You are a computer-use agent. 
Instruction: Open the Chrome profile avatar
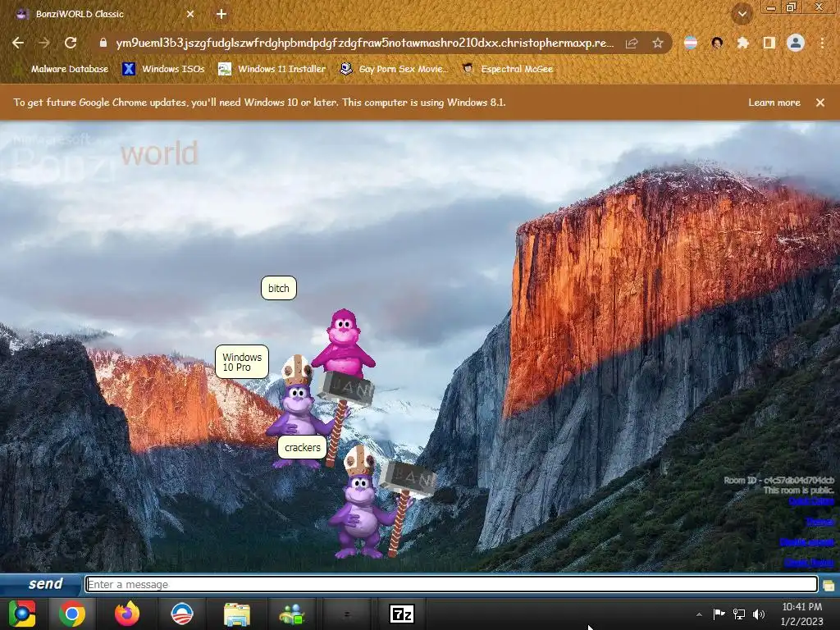796,43
